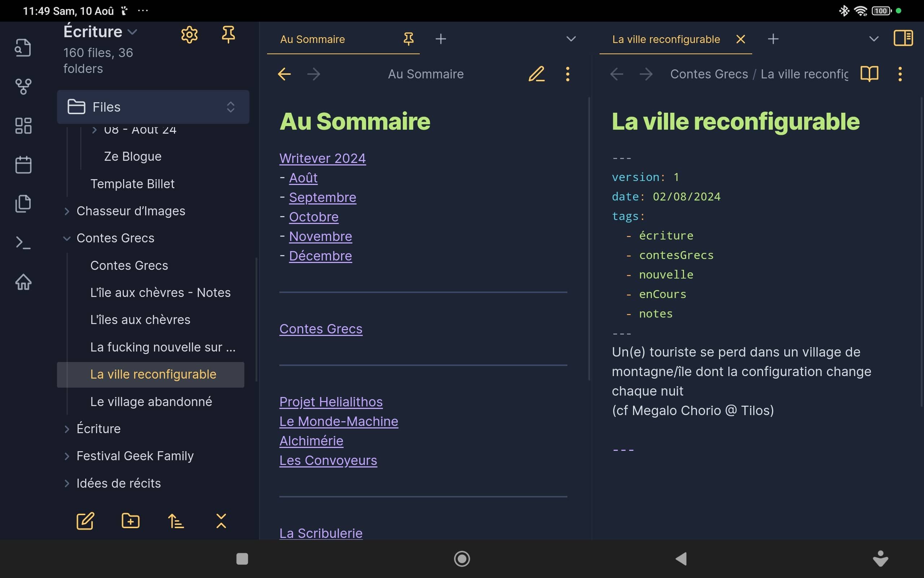Open templates copy icon in ribbon
Screen dimensions: 924x578
(23, 203)
